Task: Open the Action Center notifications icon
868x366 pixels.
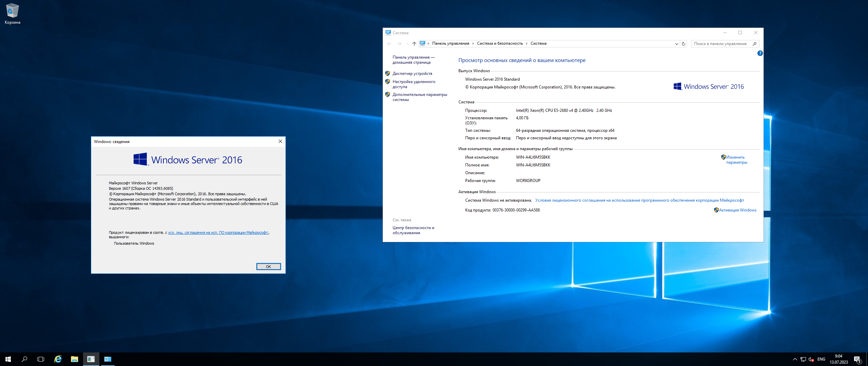Action: (857, 359)
